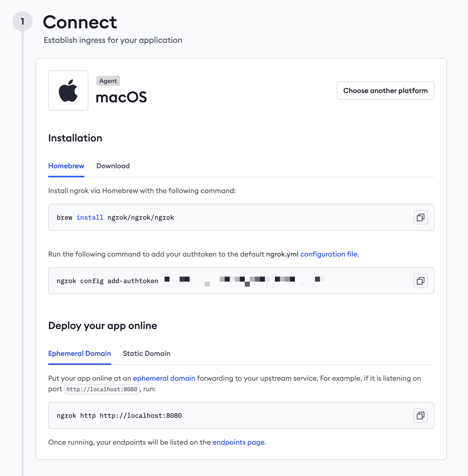Click the Deploy your app online heading
This screenshot has height=476, width=468.
[x=103, y=326]
